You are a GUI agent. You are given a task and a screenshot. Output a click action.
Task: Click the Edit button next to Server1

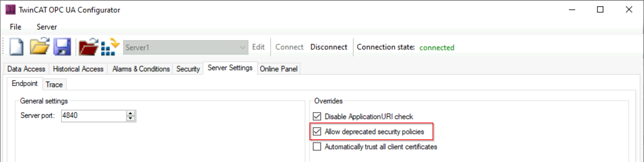click(258, 47)
